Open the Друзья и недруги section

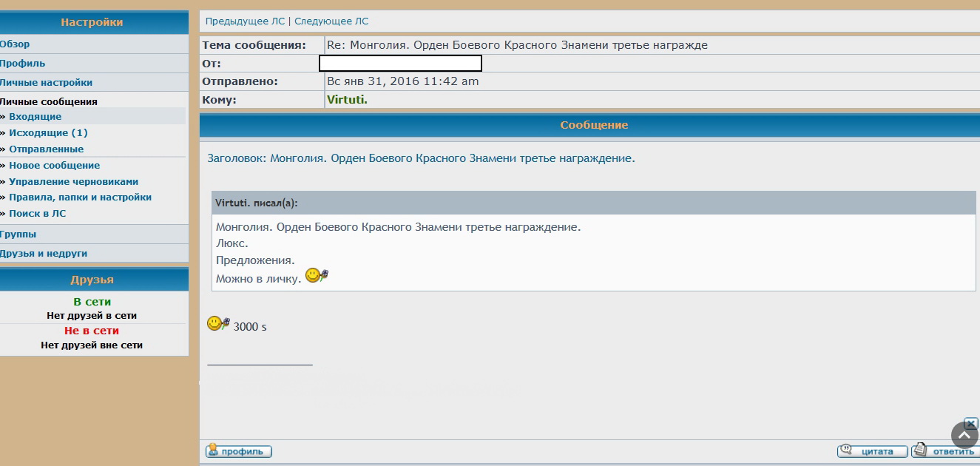44,254
